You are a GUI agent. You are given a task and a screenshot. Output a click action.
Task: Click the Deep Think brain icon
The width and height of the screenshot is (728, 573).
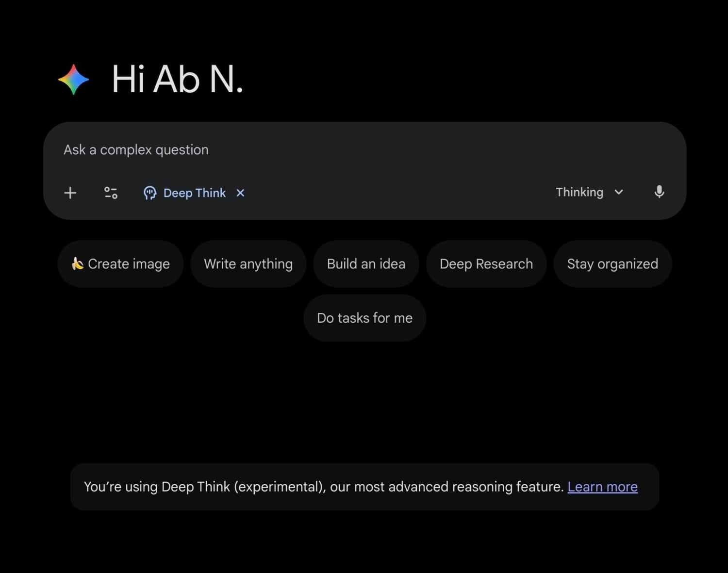150,193
